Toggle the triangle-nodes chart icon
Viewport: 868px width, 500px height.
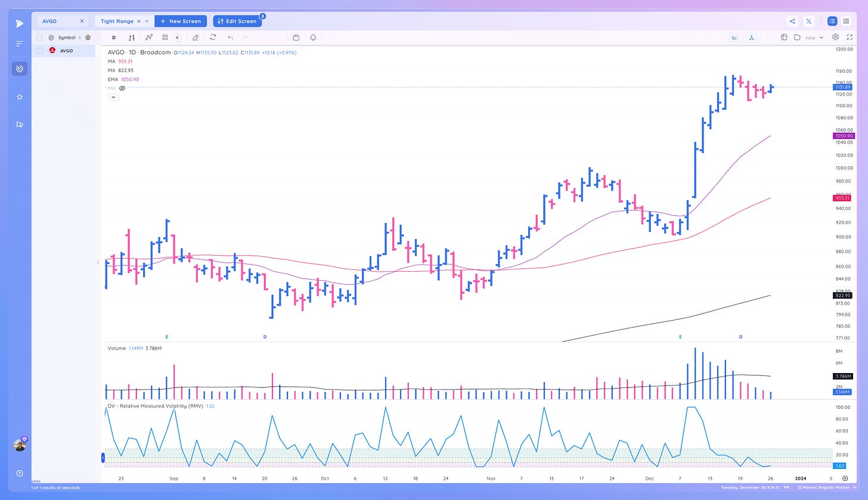point(751,38)
